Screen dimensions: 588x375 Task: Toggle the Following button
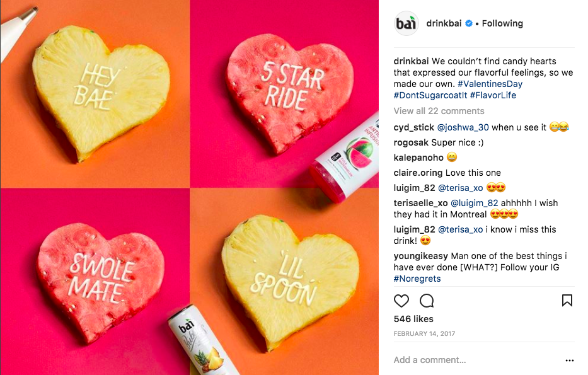click(x=502, y=23)
